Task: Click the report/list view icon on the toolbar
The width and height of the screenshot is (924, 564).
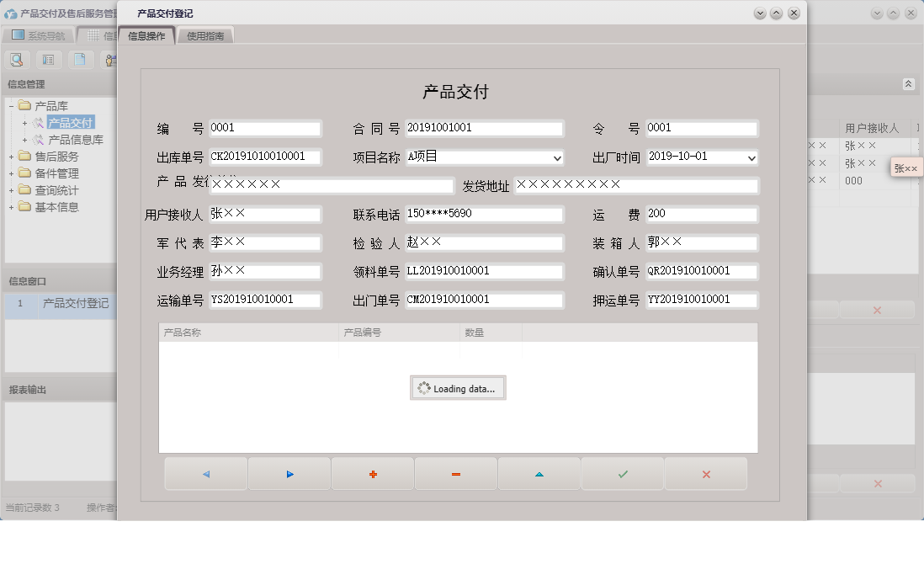Action: [48, 60]
